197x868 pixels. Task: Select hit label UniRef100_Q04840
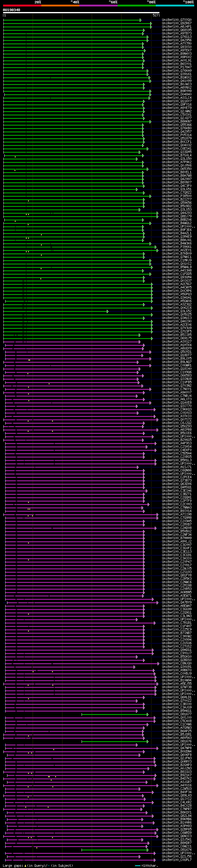(x=177, y=95)
